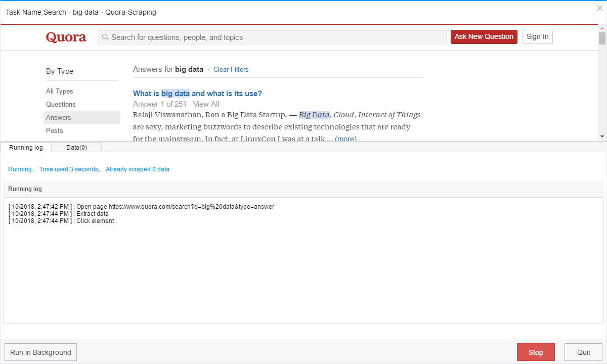This screenshot has height=364, width=607.
Task: Click Ask New Question button
Action: (484, 36)
